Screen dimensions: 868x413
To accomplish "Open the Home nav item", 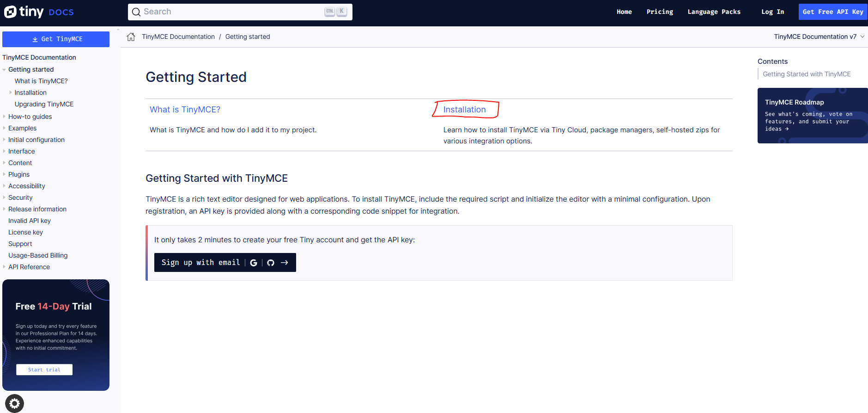I will [624, 12].
